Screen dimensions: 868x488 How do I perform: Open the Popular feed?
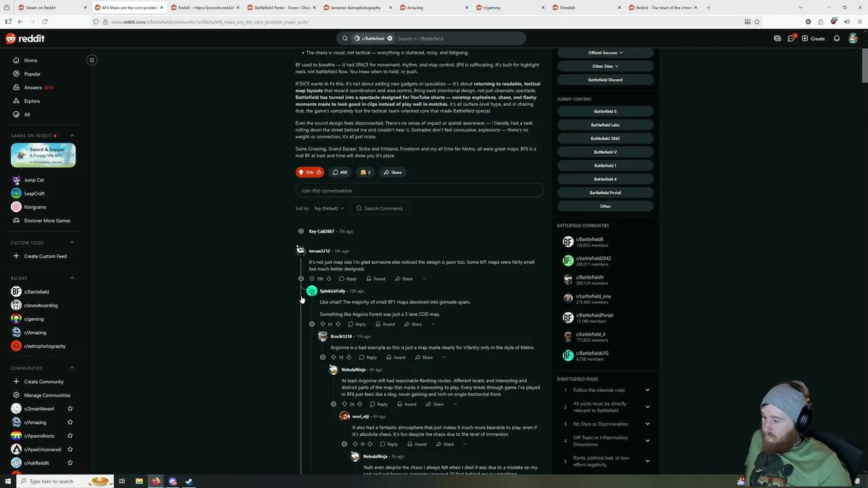pyautogui.click(x=32, y=74)
